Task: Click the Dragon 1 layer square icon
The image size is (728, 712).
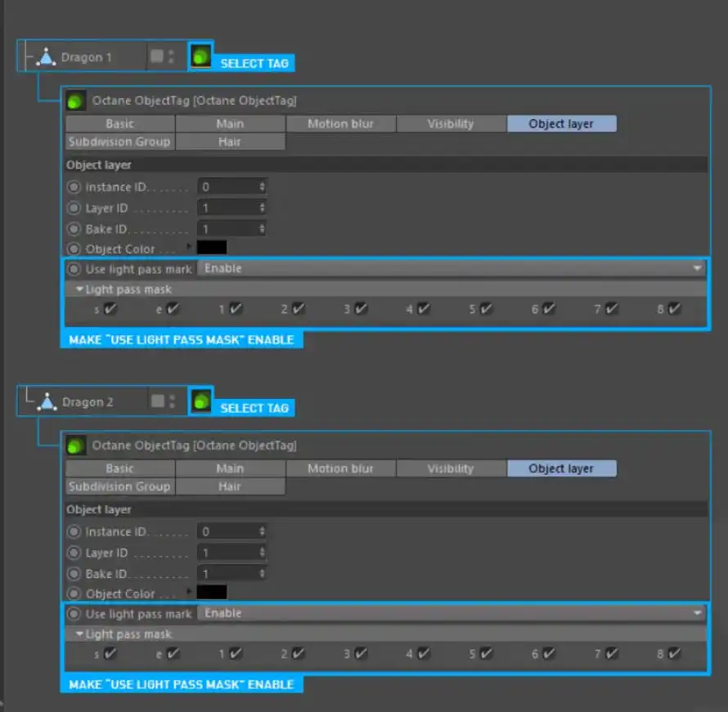Action: [156, 56]
